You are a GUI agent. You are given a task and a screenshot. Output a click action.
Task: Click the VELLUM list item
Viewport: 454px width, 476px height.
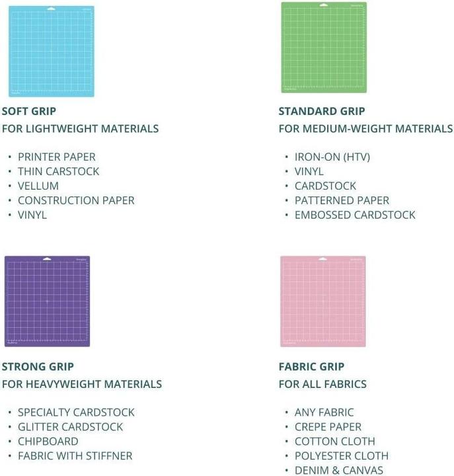pos(38,186)
